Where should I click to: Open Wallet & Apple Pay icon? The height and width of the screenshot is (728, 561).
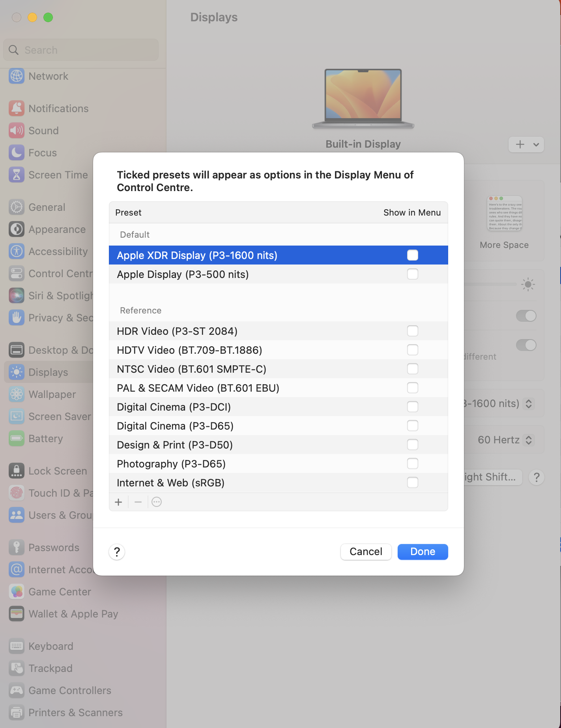point(17,614)
